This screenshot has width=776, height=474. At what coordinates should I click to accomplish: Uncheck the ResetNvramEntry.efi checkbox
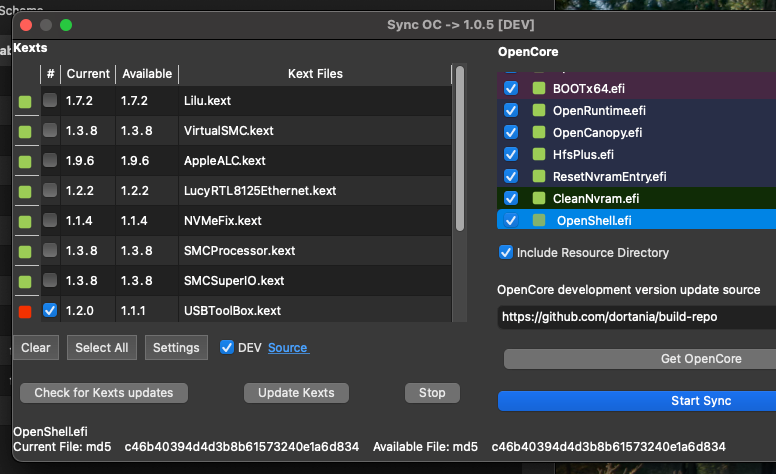511,176
